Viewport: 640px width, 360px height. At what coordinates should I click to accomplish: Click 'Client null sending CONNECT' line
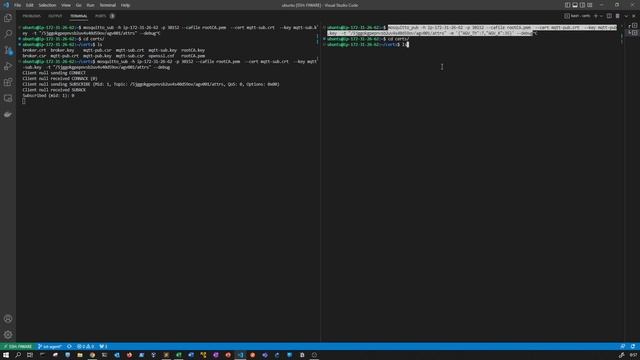[x=54, y=73]
